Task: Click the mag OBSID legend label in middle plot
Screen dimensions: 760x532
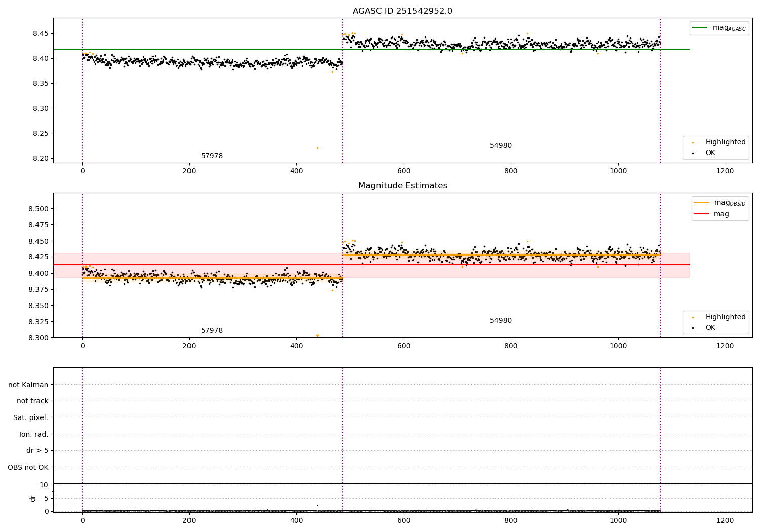Action: coord(730,203)
